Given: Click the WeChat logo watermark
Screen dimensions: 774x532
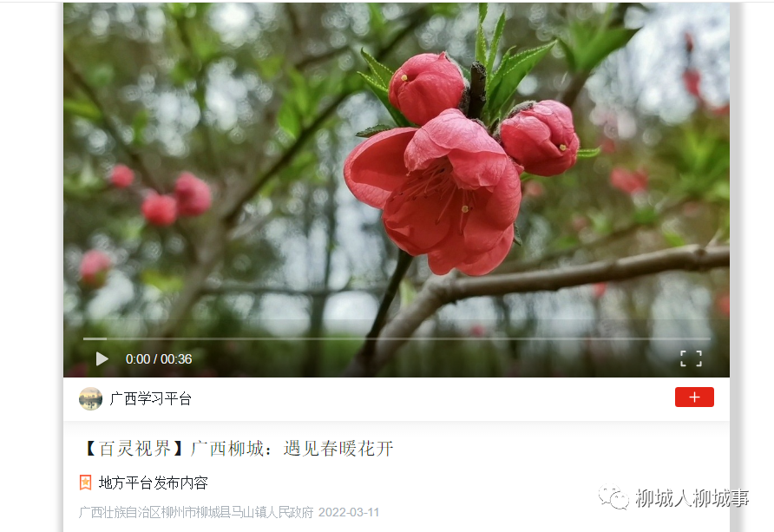Looking at the screenshot, I should point(613,496).
